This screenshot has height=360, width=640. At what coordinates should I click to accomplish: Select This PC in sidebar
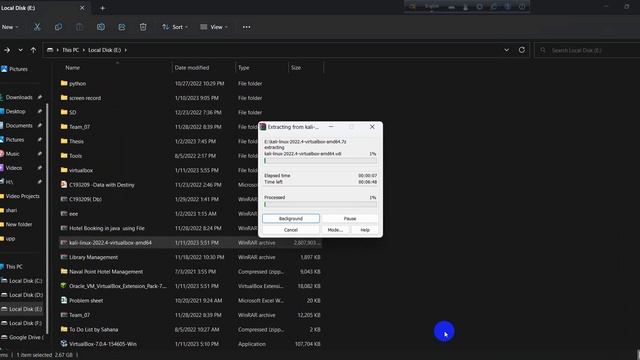coord(14,267)
